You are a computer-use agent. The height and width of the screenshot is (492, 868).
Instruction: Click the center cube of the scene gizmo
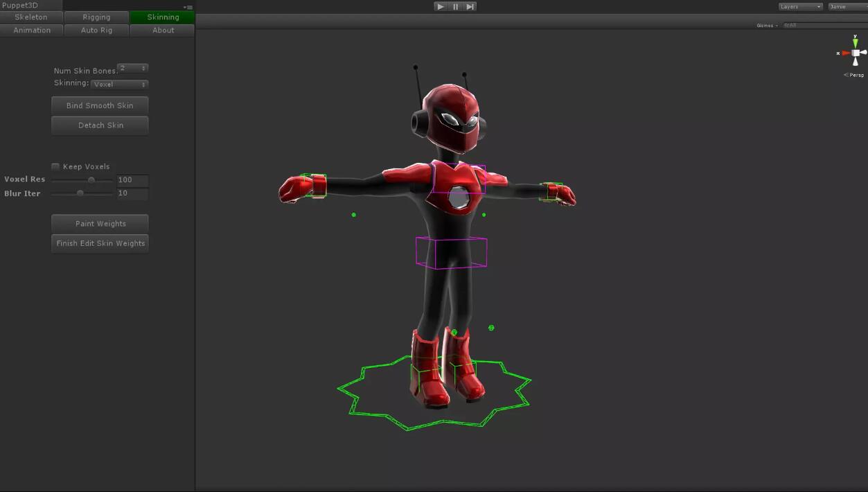click(x=856, y=53)
